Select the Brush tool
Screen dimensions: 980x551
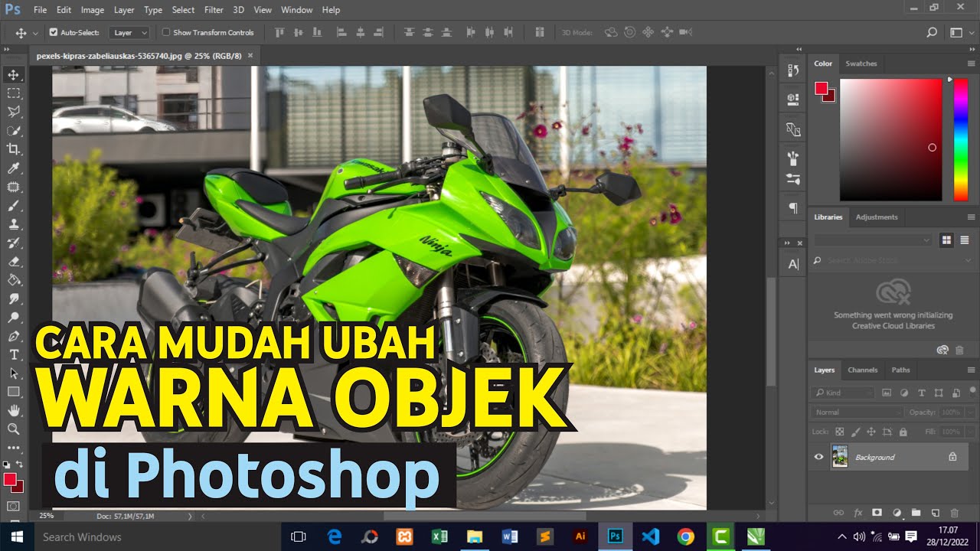[14, 205]
